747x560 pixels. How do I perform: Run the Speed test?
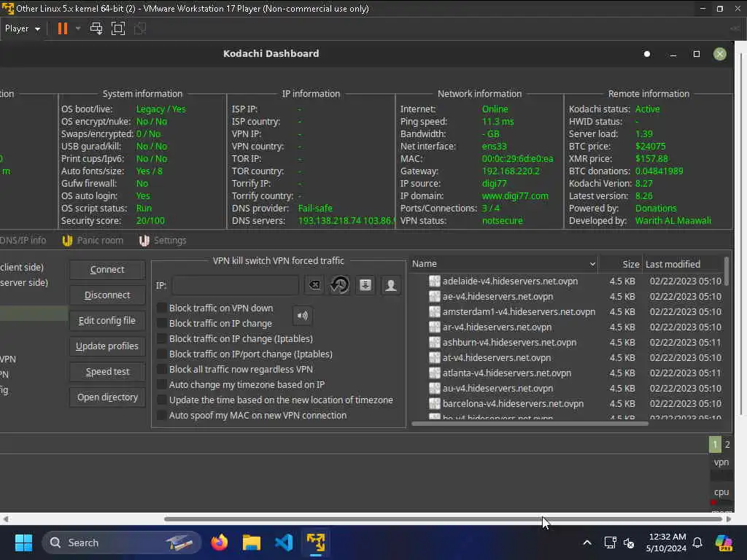pyautogui.click(x=107, y=372)
